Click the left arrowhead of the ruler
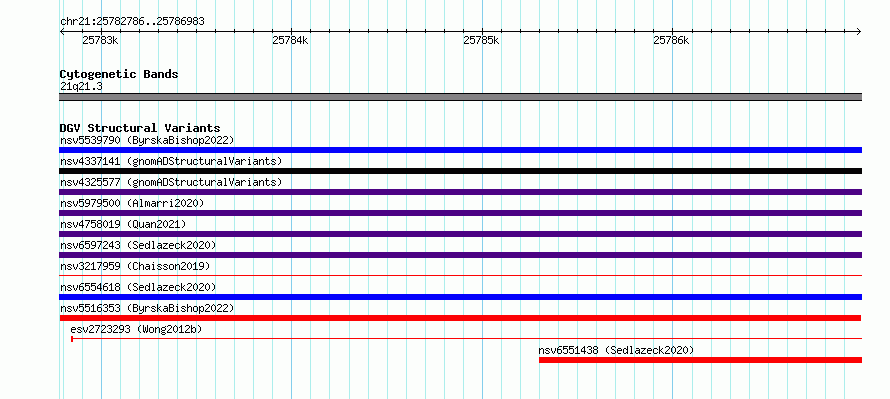 62,32
